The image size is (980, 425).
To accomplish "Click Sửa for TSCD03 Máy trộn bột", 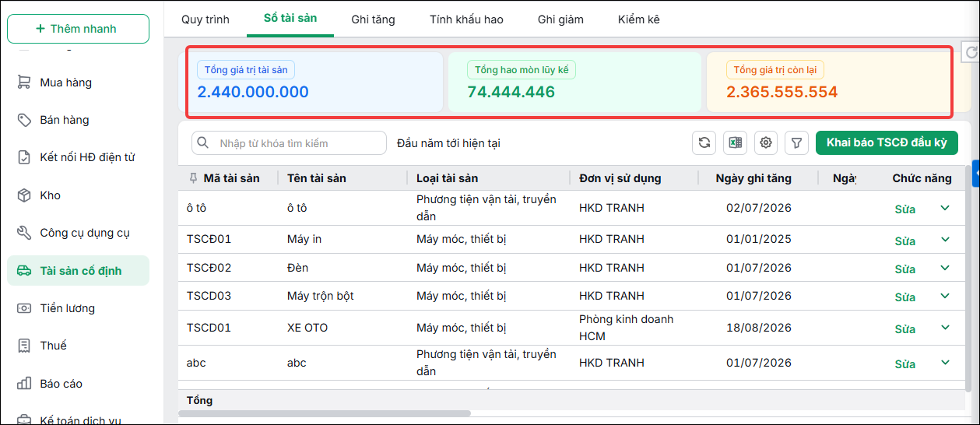I will tap(904, 297).
